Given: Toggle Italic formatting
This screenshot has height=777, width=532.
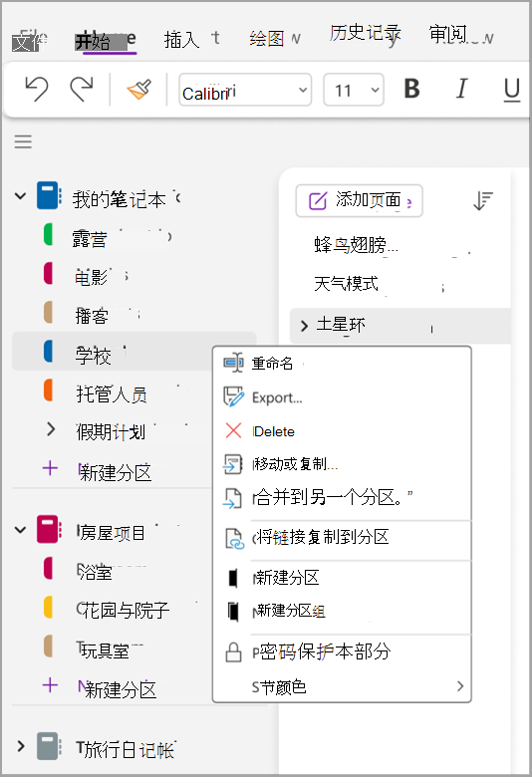Looking at the screenshot, I should pyautogui.click(x=461, y=90).
